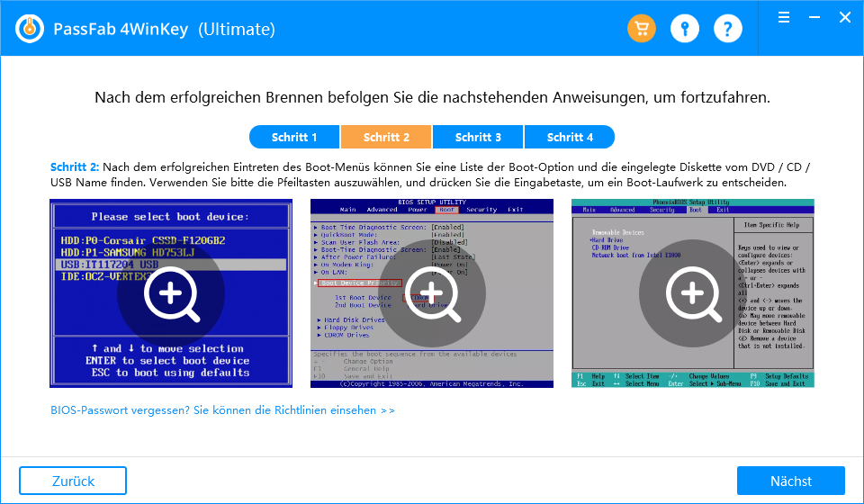This screenshot has height=504, width=864.
Task: Open the Schritt 4 tab
Action: (x=570, y=137)
